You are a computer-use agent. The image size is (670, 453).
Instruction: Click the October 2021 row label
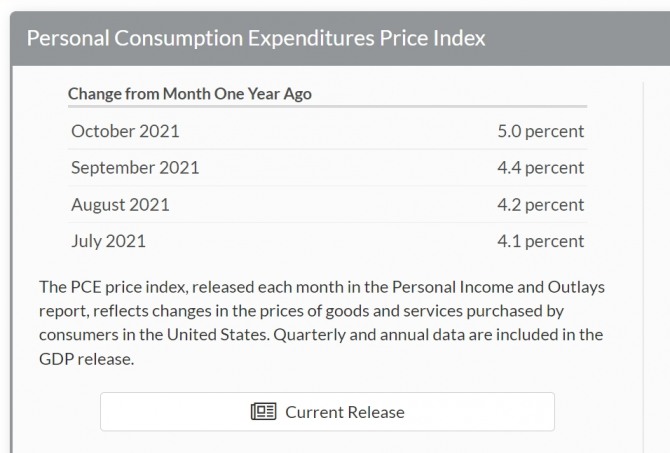[x=125, y=131]
